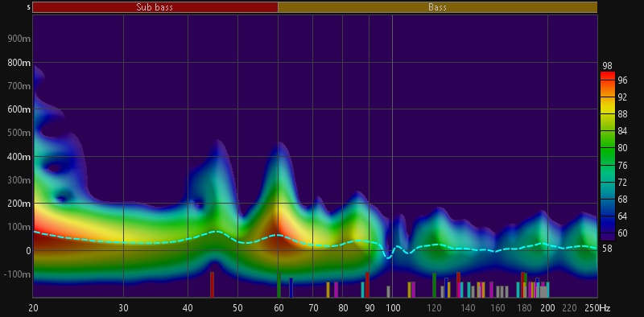Click the s unit label beside band header
644x317 pixels.
point(28,7)
